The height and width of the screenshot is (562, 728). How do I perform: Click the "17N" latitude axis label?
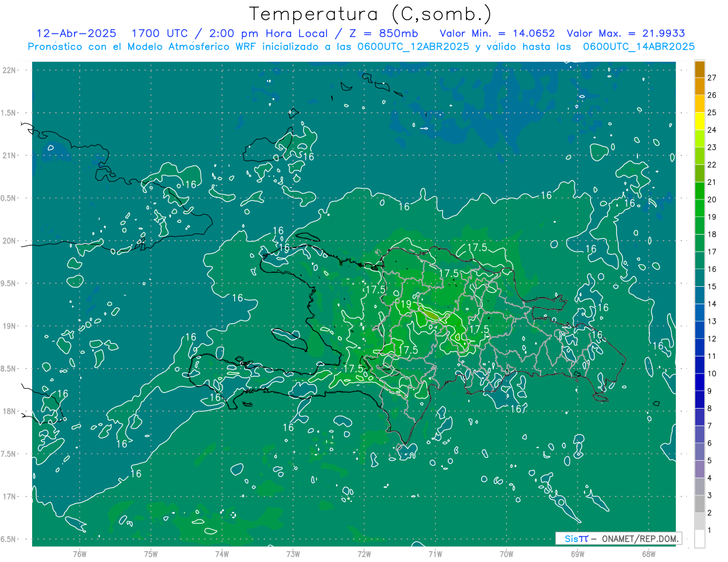coord(10,497)
